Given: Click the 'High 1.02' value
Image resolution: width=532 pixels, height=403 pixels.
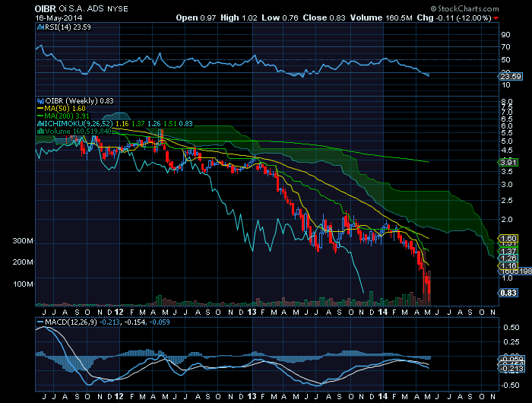Looking at the screenshot, I should click(x=239, y=17).
